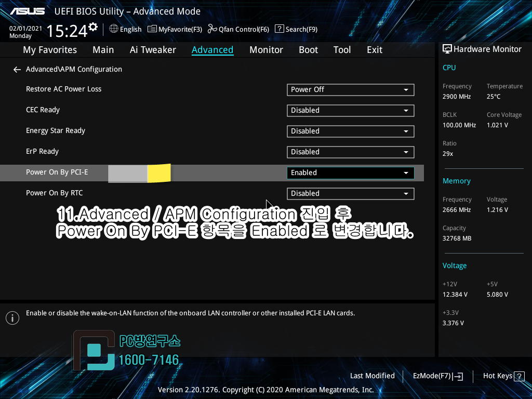Expand ErP Ready dropdown

click(351, 152)
